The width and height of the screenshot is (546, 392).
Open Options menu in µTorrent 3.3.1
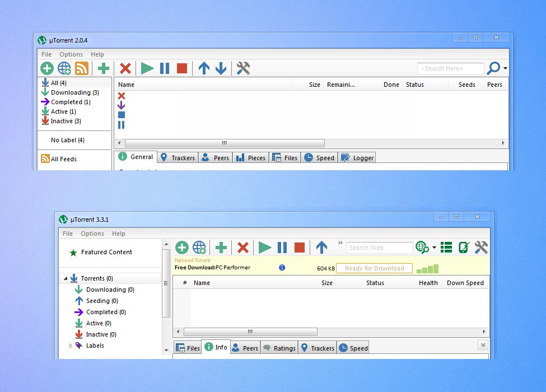[x=92, y=234]
